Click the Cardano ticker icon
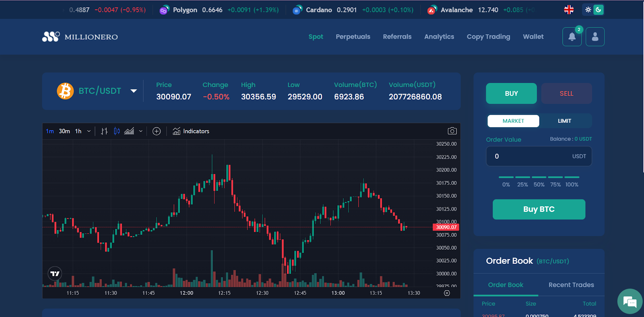 (x=297, y=10)
